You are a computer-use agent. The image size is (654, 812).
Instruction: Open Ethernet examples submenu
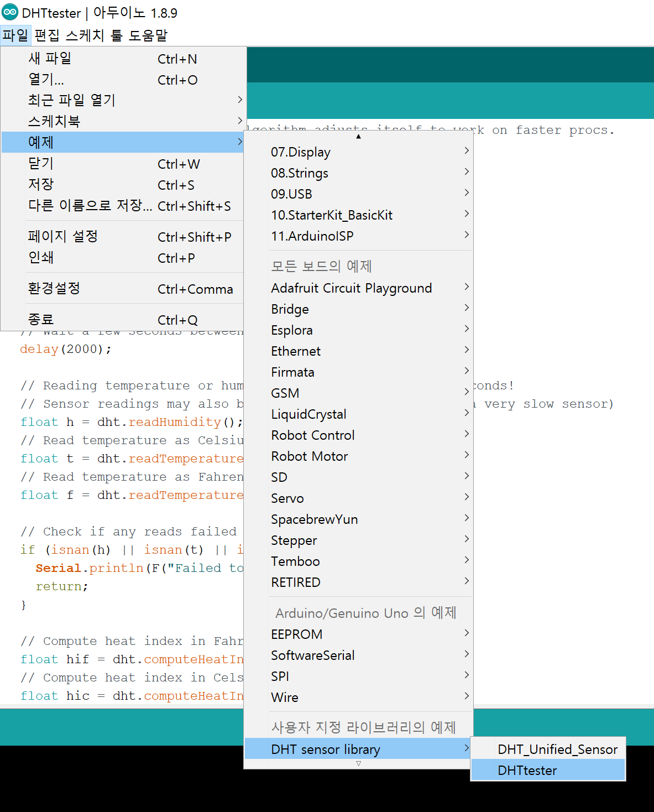point(358,351)
